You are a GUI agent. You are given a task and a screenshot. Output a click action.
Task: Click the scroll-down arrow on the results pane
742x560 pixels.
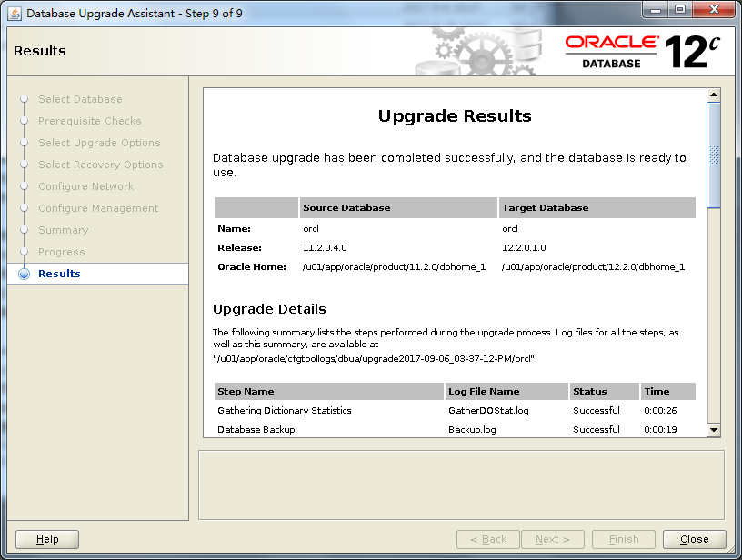[x=712, y=428]
